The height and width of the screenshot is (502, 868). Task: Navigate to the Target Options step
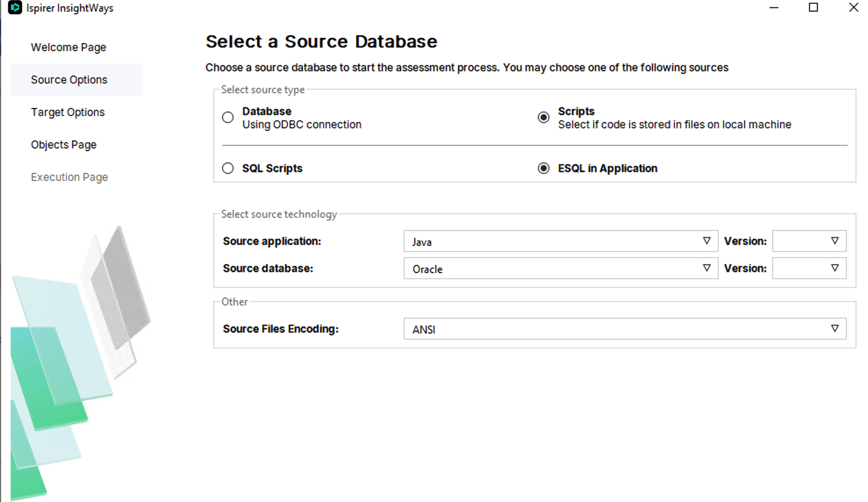tap(68, 112)
